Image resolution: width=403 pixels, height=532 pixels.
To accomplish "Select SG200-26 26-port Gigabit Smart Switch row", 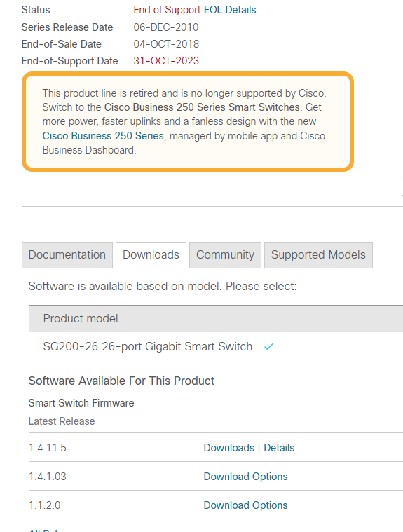I will (x=216, y=346).
